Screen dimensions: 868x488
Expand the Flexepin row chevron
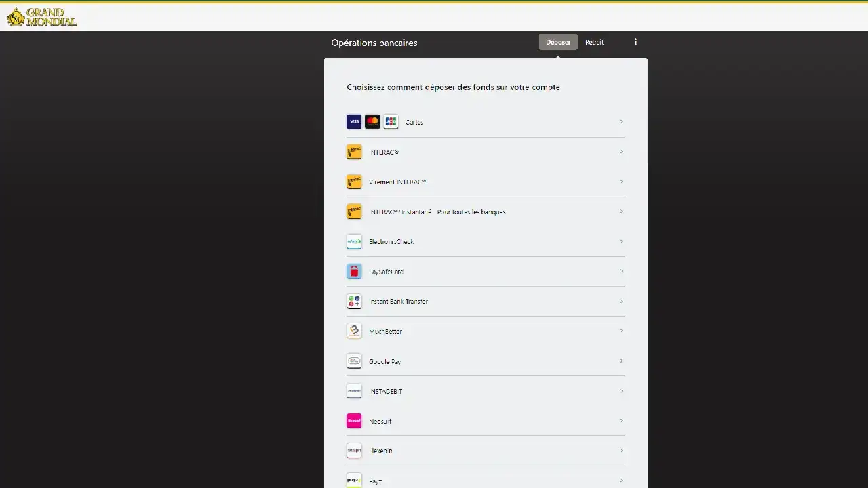pos(621,451)
